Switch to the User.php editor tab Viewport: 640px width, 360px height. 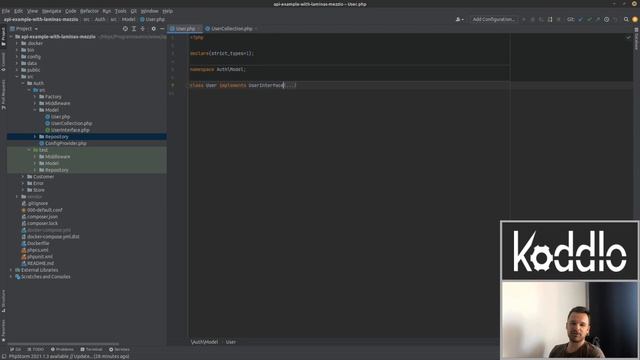coord(185,29)
